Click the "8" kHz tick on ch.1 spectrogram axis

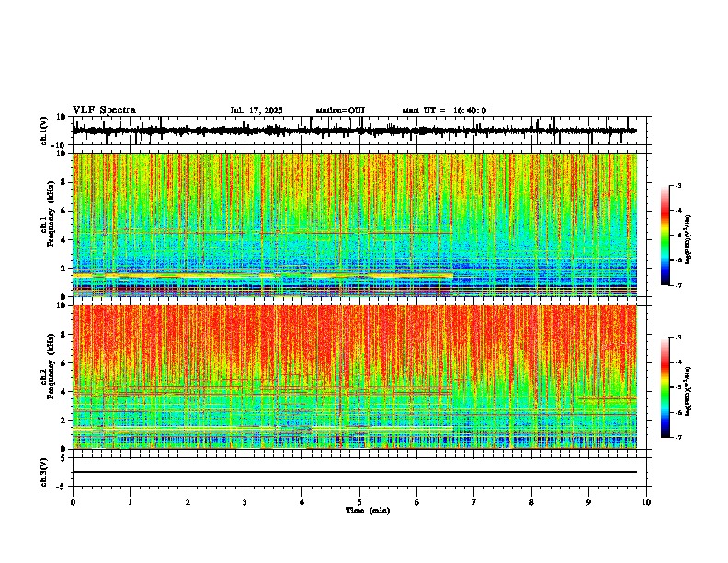(63, 182)
